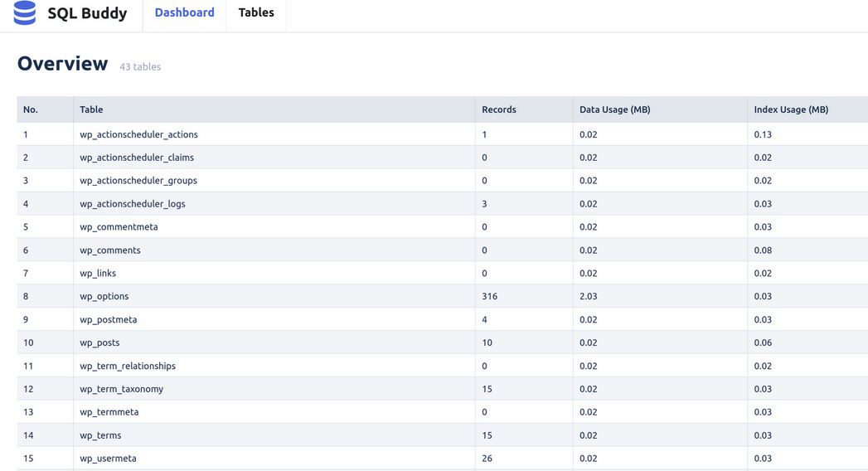
Task: Open wp_term_taxonomy row
Action: point(443,389)
